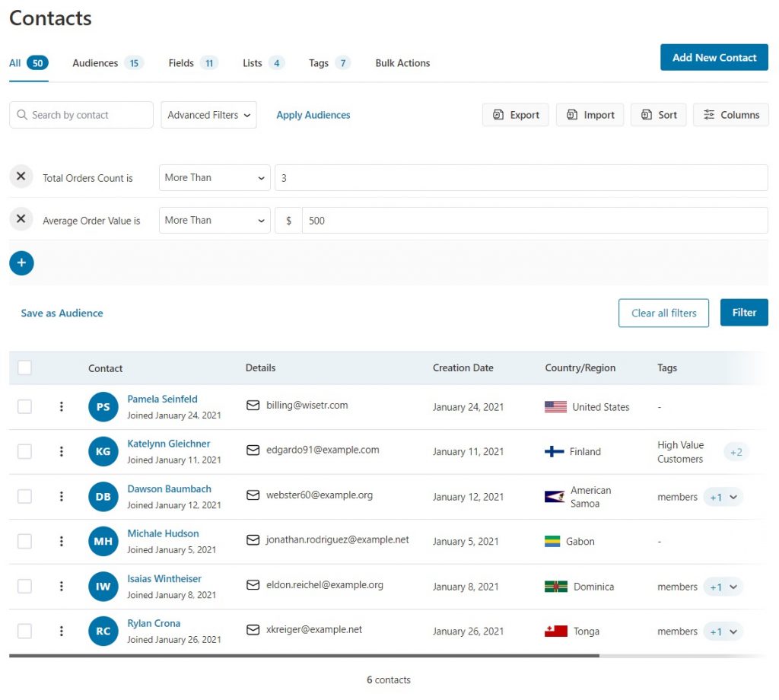
Task: Open actions menu for Katelynn Gleichner
Action: (x=61, y=451)
